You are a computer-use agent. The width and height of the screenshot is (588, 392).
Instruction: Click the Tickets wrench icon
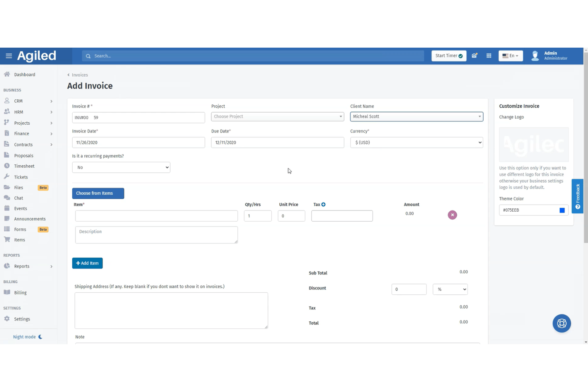tap(7, 177)
